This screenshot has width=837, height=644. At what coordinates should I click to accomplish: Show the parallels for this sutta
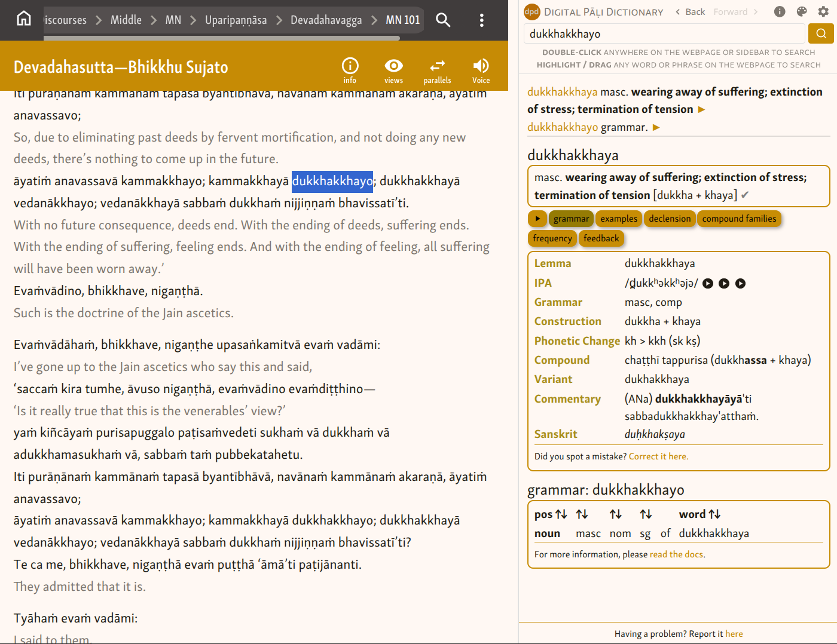point(437,70)
